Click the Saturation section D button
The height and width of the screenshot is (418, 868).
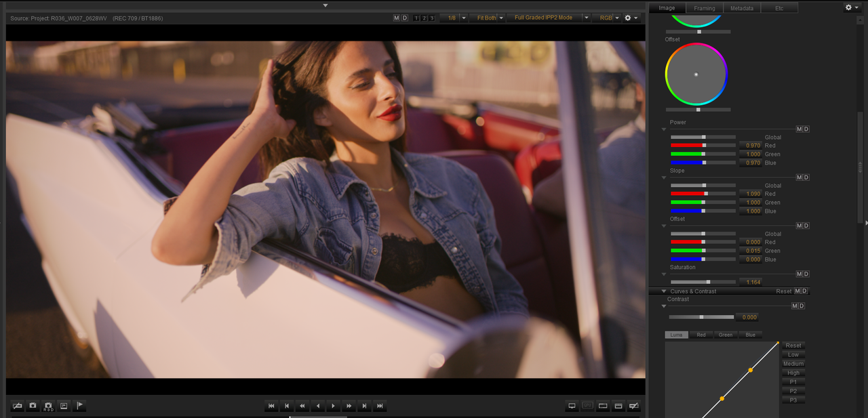(806, 274)
